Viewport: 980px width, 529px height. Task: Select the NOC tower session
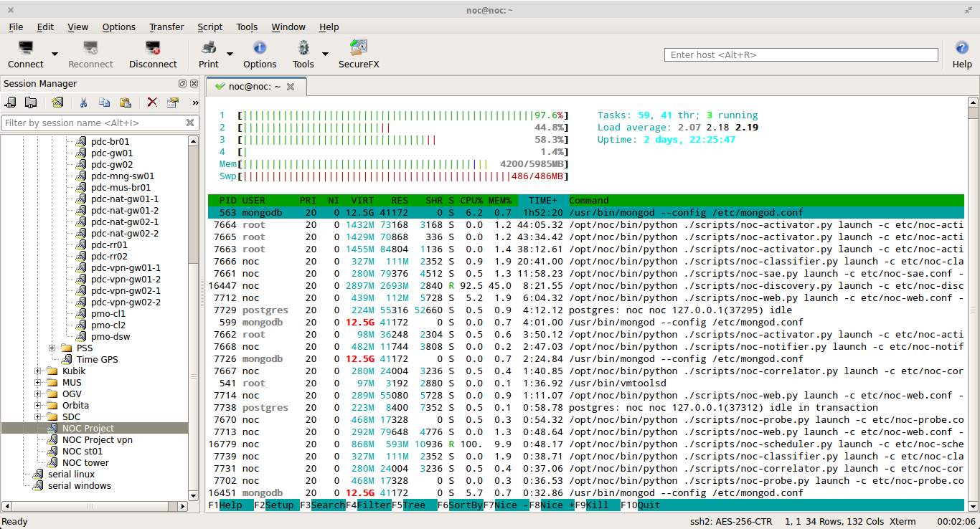tap(85, 463)
